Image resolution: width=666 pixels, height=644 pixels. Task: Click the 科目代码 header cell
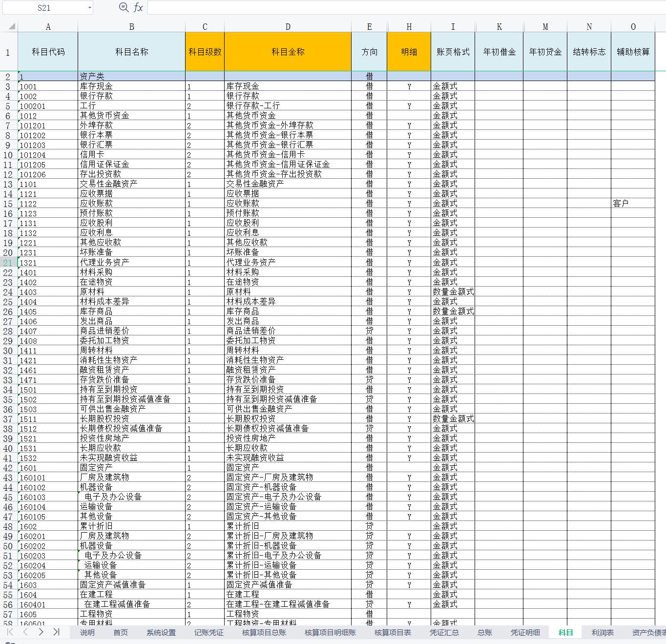(48, 52)
